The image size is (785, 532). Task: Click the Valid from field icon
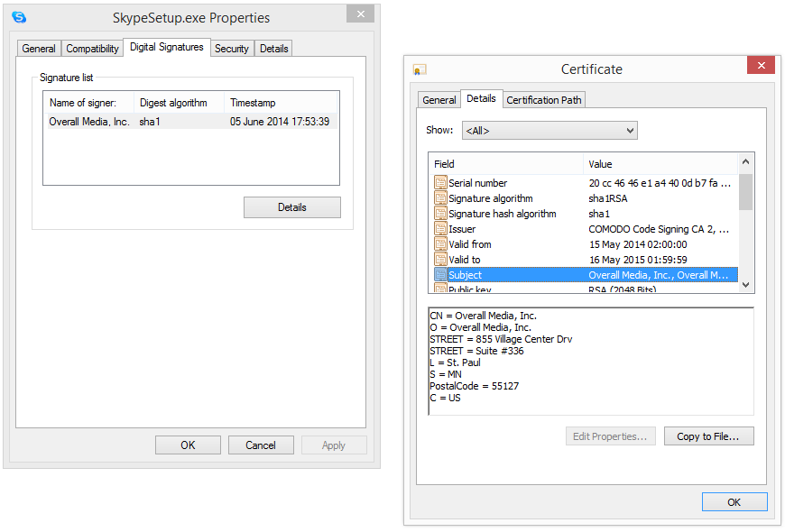tap(440, 244)
